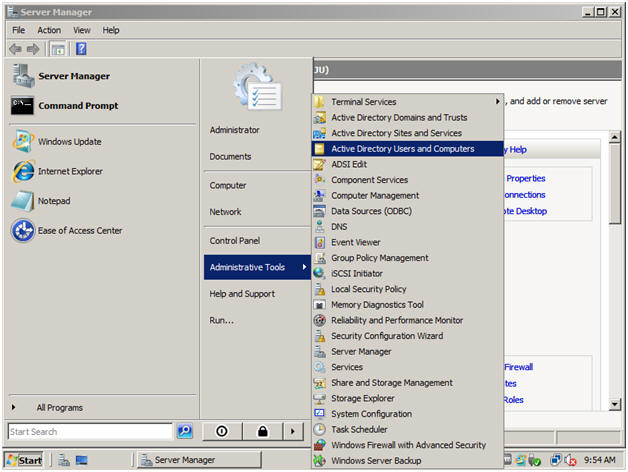Click the Reliability and Performance Monitor icon

pos(319,320)
